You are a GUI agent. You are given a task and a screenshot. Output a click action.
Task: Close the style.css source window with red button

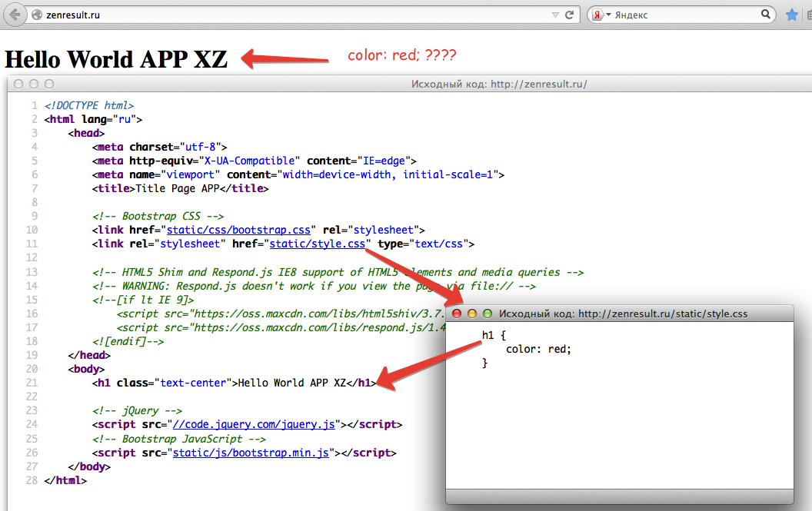click(457, 314)
